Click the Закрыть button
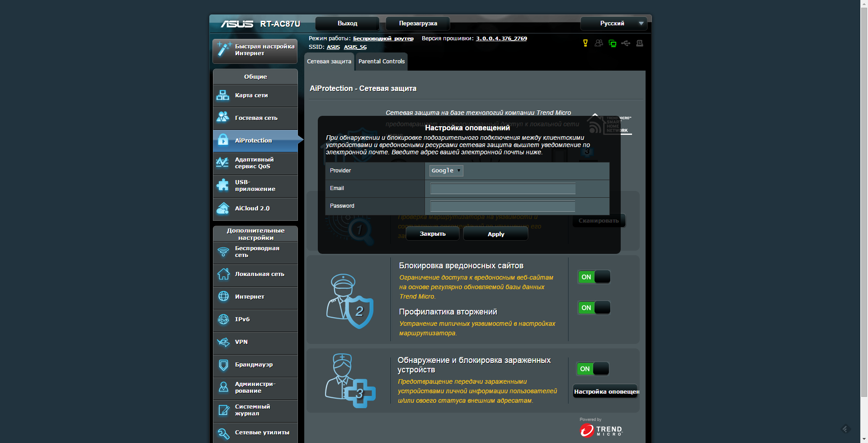 click(433, 234)
